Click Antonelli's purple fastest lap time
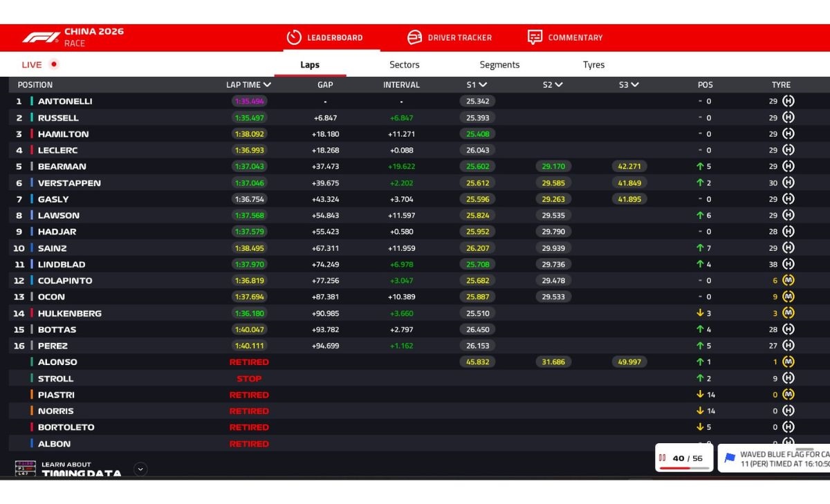830x504 pixels. (249, 101)
